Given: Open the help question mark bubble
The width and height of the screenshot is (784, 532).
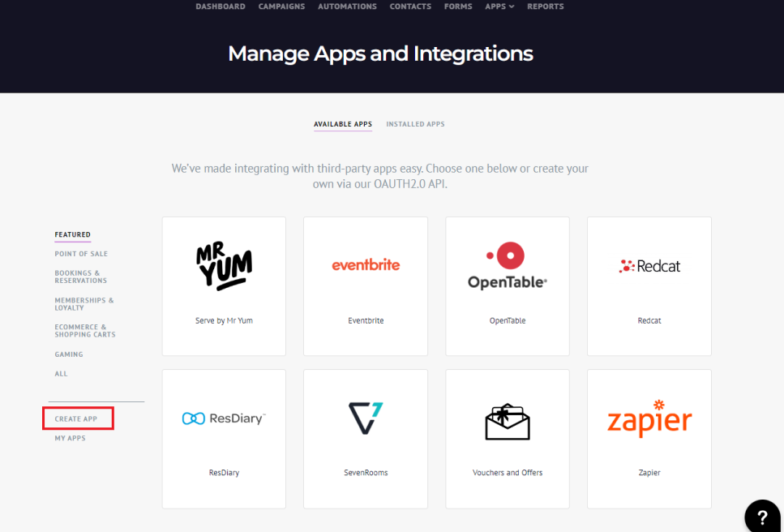Looking at the screenshot, I should tap(762, 517).
